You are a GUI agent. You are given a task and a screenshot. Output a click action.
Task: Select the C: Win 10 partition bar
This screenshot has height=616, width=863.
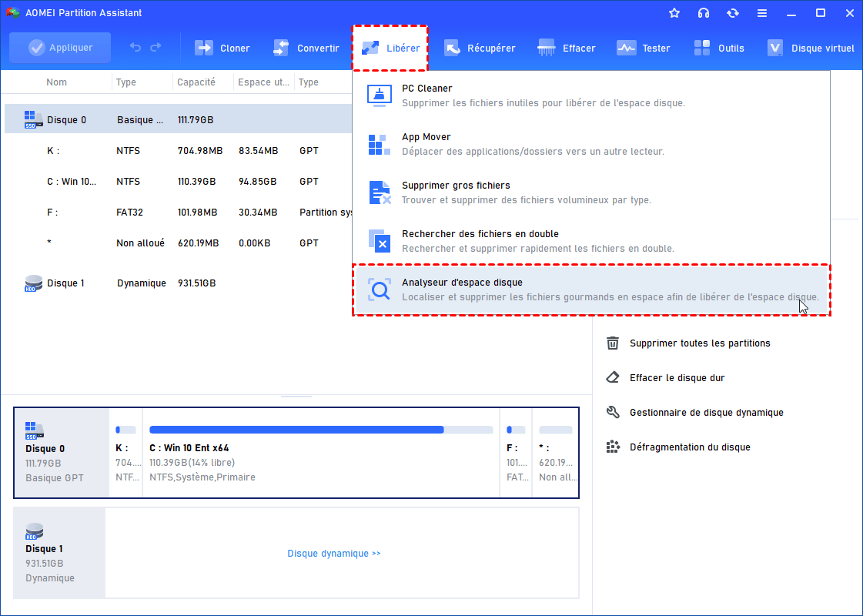(x=320, y=454)
